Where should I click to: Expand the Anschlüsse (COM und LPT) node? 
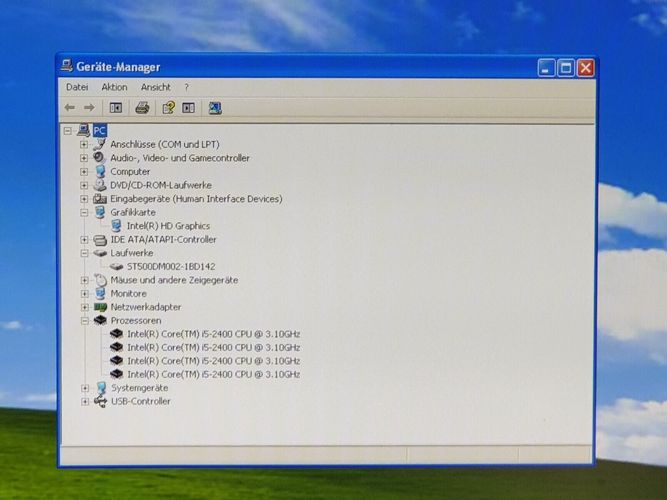(x=84, y=144)
